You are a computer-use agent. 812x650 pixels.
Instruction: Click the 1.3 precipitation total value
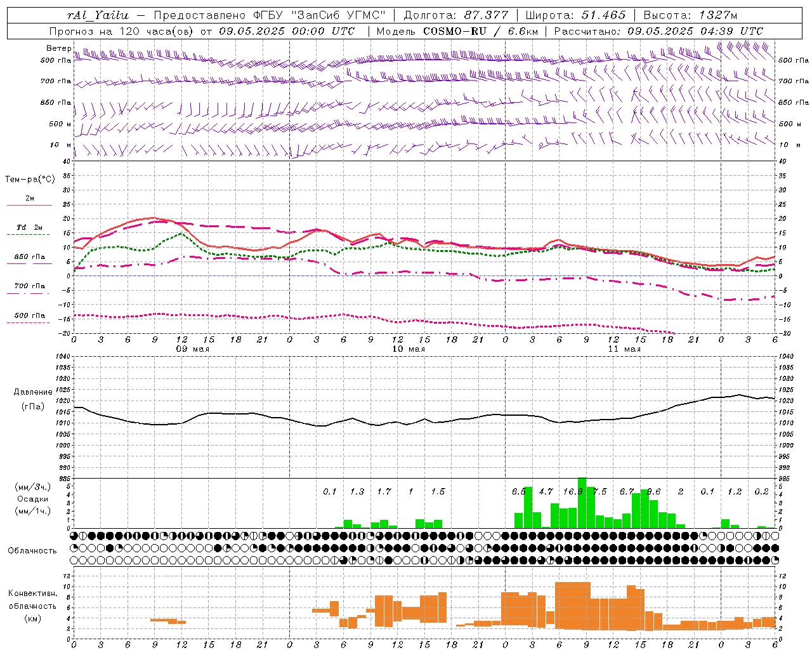[x=357, y=491]
